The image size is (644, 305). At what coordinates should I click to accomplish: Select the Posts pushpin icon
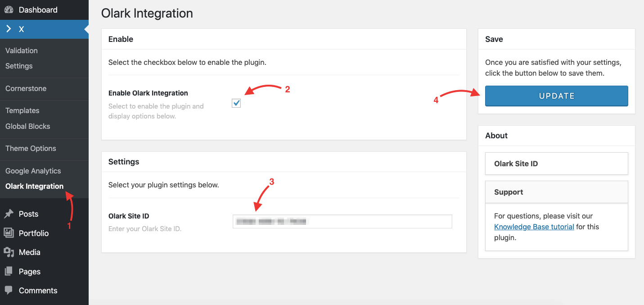[x=10, y=214]
